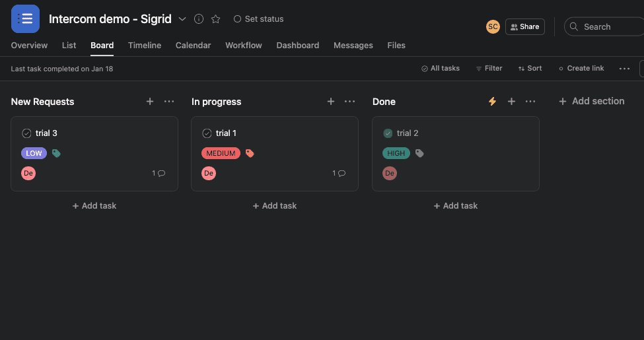Screen dimensions: 644x340
Task: Open the New Requests section options menu
Action: [169, 102]
